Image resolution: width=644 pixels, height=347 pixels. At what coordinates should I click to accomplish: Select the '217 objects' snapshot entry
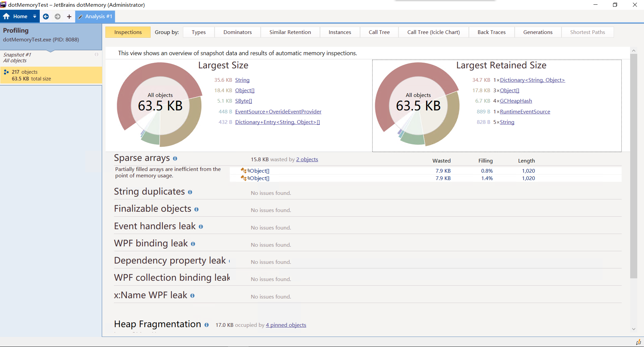point(51,75)
